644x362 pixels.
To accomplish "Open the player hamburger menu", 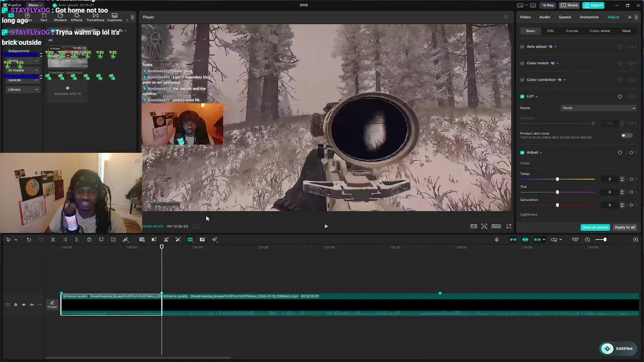I will (506, 17).
